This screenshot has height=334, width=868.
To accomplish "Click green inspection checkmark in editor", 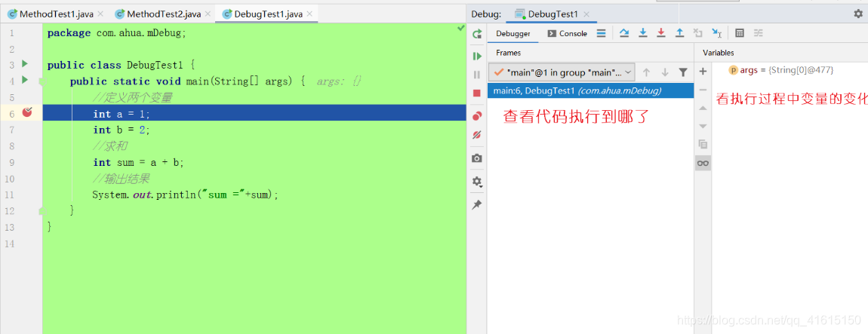I will tap(460, 28).
